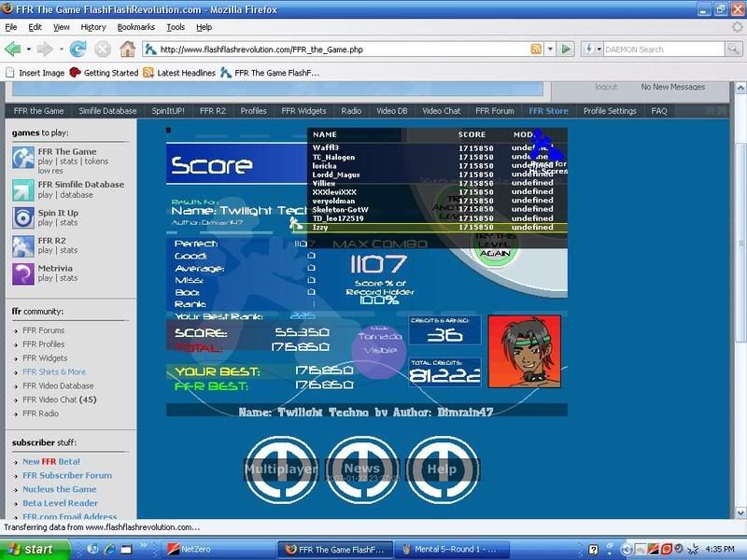Open the Back button history dropdown arrow
Image resolution: width=747 pixels, height=560 pixels.
(x=30, y=49)
